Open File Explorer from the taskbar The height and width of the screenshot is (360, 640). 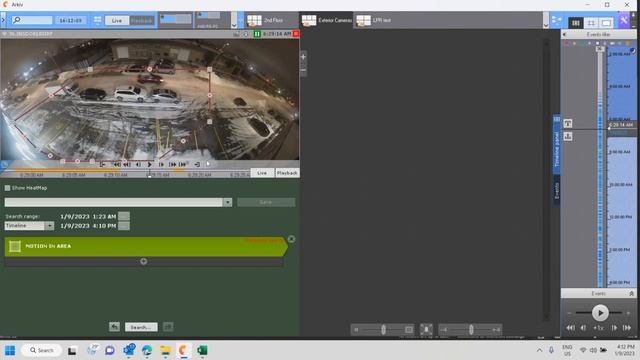tap(165, 350)
